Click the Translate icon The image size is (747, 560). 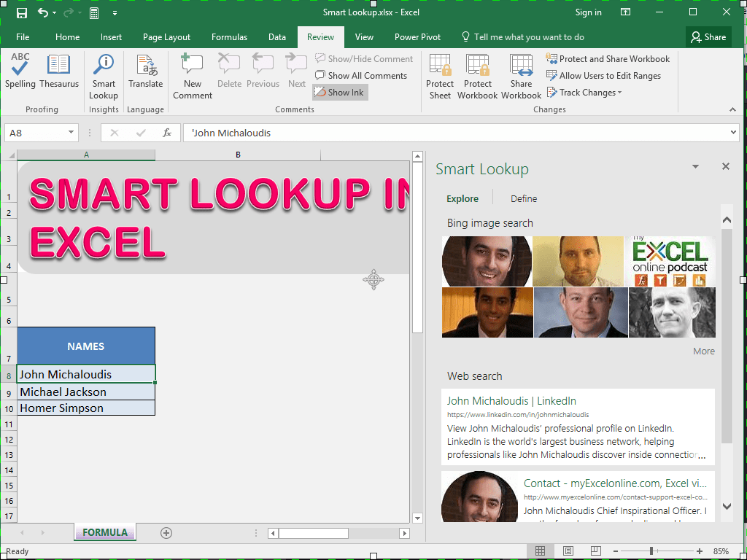click(x=146, y=71)
